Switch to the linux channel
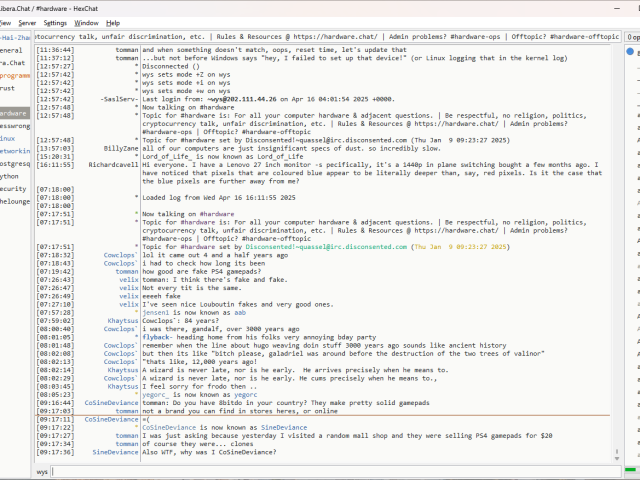The width and height of the screenshot is (640, 480). click(8, 138)
